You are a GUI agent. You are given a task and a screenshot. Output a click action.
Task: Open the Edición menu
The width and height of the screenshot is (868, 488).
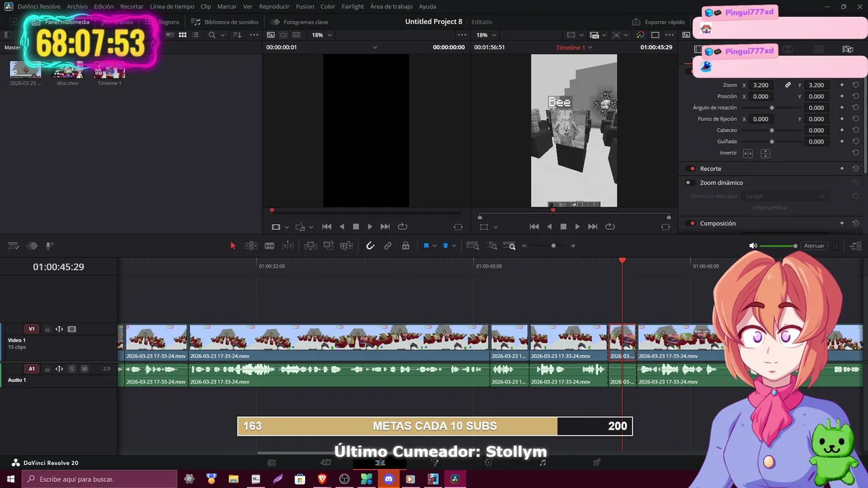coord(104,6)
